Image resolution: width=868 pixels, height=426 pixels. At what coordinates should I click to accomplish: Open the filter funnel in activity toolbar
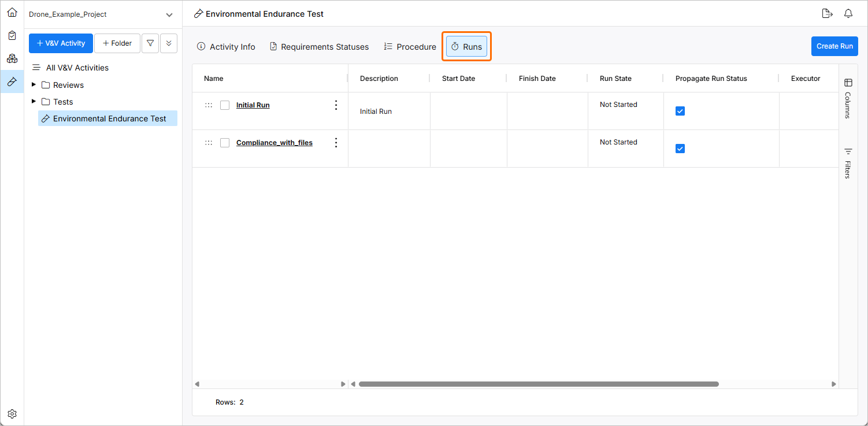click(150, 43)
